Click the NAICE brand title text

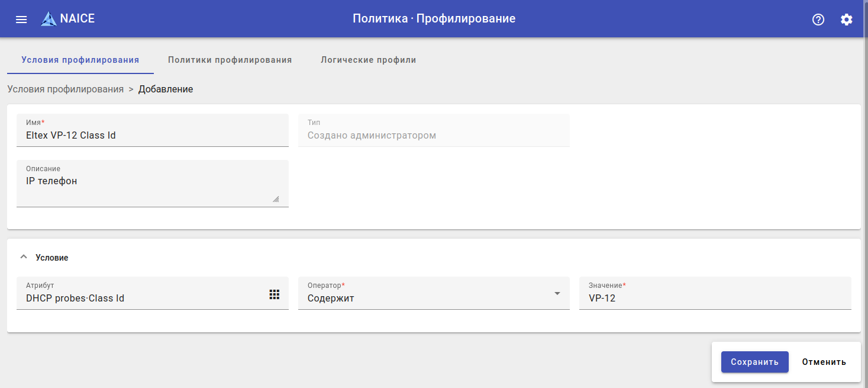(78, 18)
